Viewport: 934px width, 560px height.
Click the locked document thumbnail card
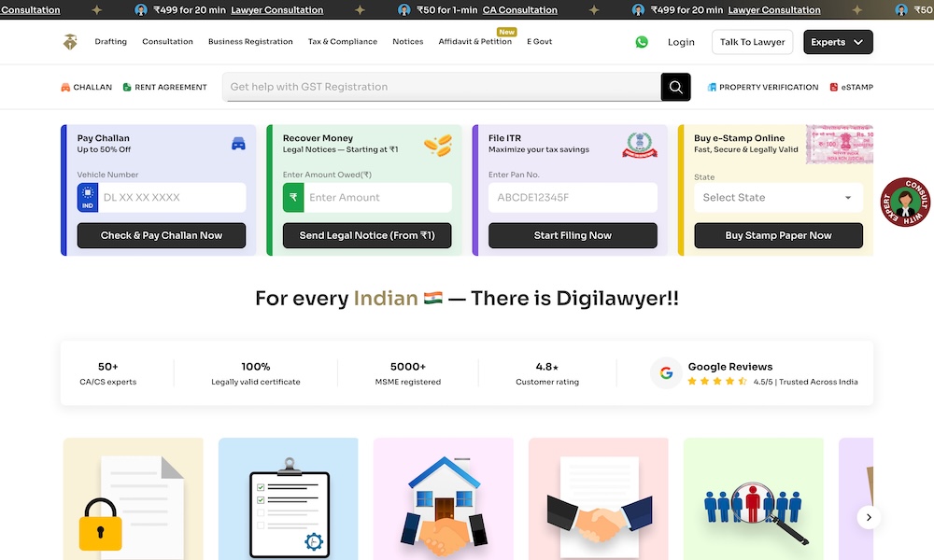tap(133, 498)
